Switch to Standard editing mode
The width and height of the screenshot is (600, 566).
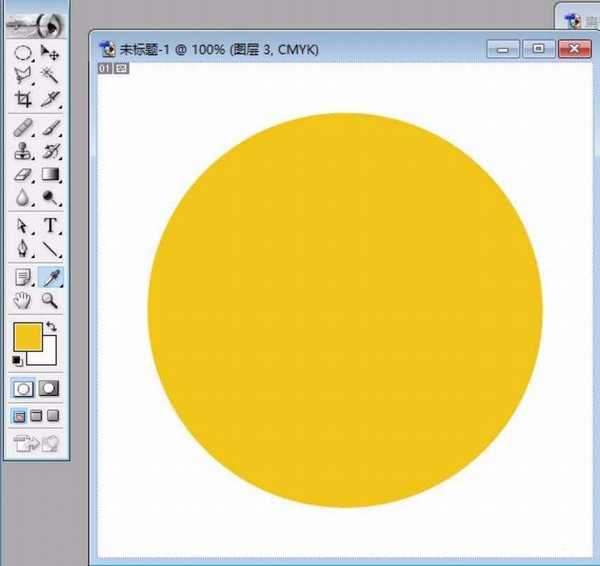coord(22,388)
